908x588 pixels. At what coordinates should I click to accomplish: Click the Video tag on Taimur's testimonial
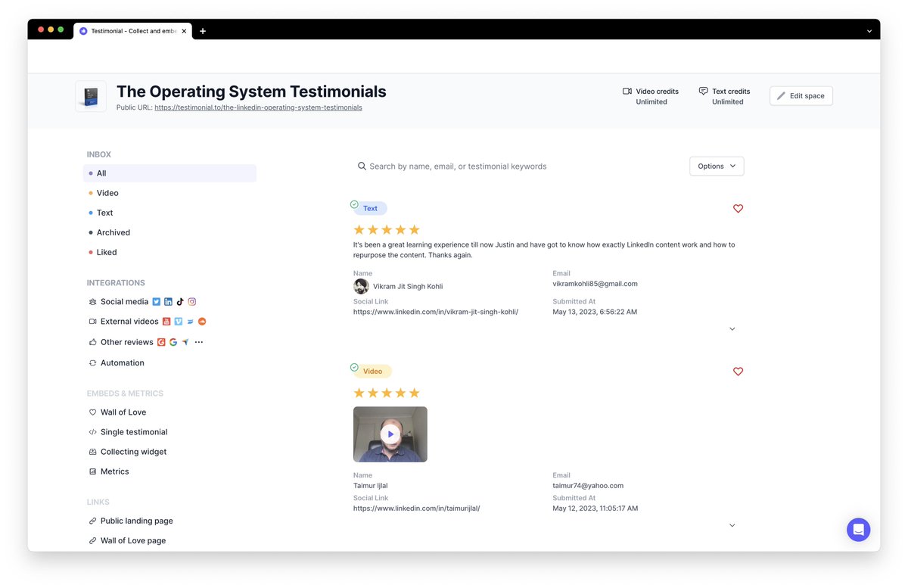372,372
